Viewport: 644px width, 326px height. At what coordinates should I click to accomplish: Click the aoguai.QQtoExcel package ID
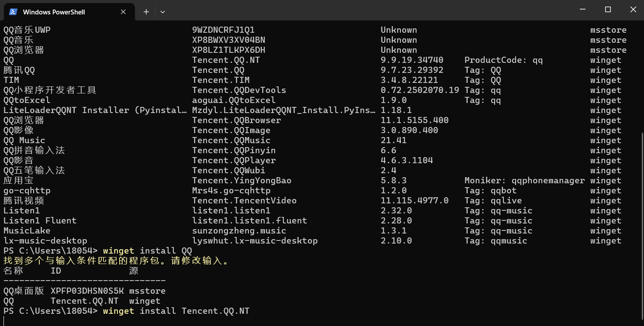(x=234, y=100)
